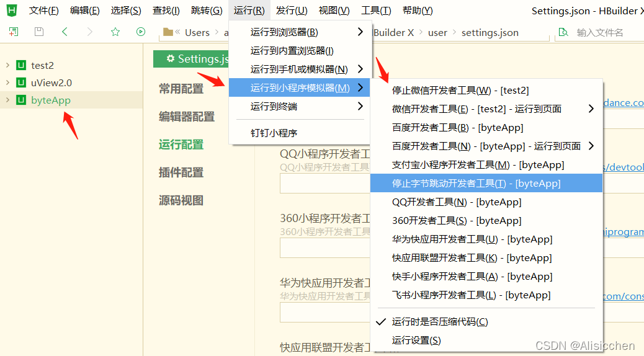This screenshot has height=356, width=644.
Task: Open the 运行(R) menu
Action: (x=249, y=11)
